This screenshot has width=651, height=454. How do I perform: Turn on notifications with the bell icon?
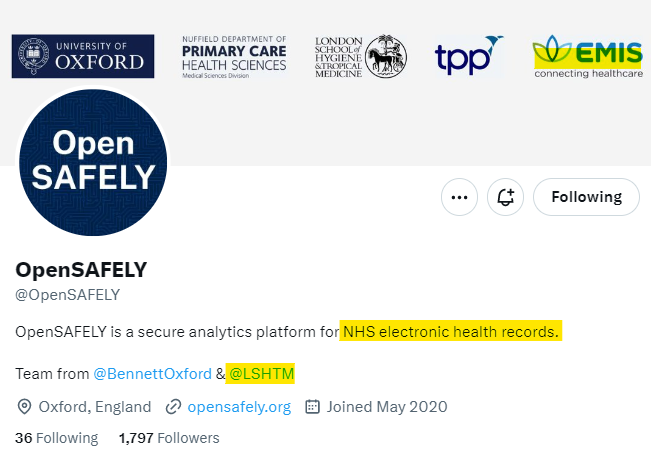point(506,197)
